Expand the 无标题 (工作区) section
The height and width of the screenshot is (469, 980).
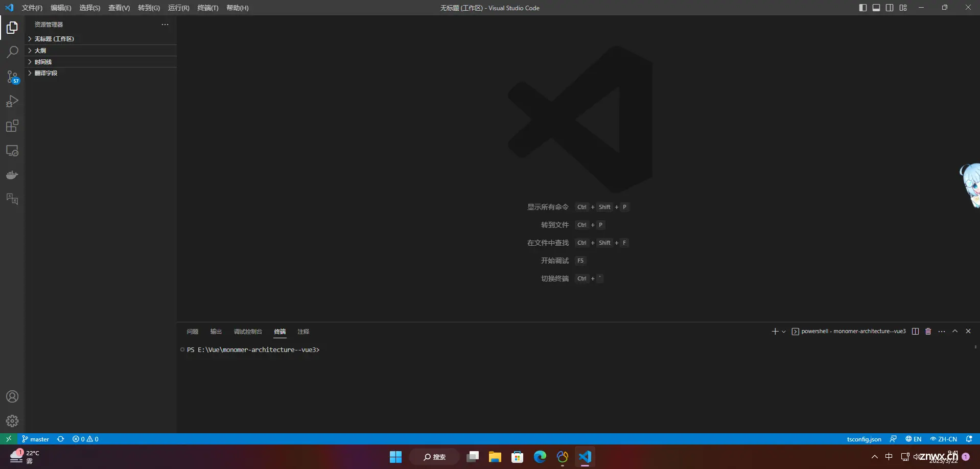click(x=101, y=39)
